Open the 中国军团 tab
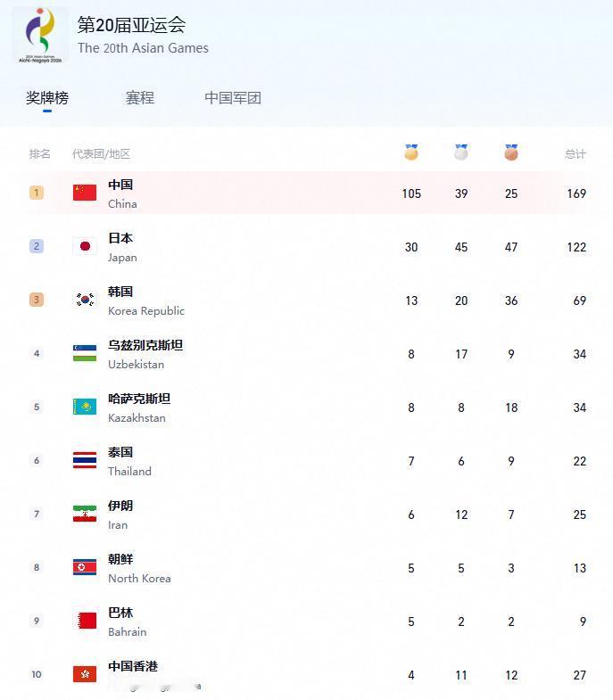The width and height of the screenshot is (613, 700). click(x=233, y=98)
